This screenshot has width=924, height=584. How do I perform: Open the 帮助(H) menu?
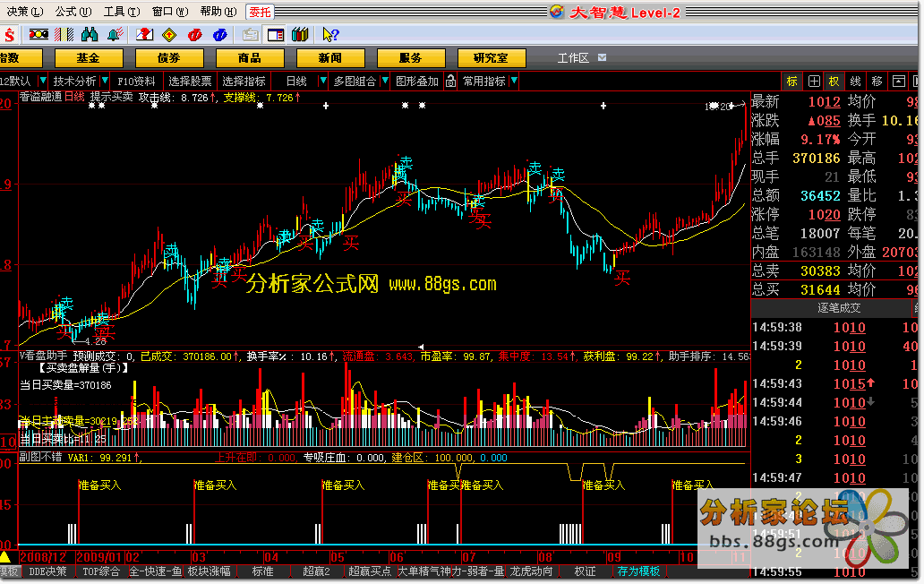[218, 12]
